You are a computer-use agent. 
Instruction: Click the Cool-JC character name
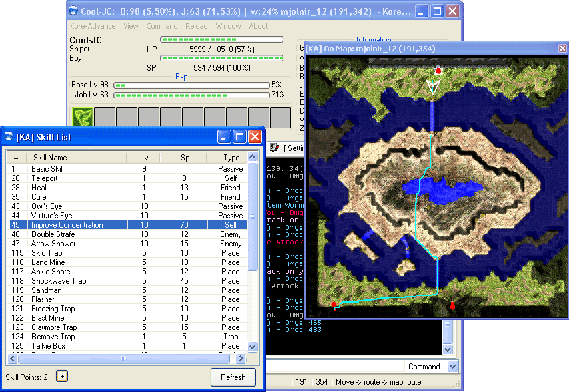86,40
